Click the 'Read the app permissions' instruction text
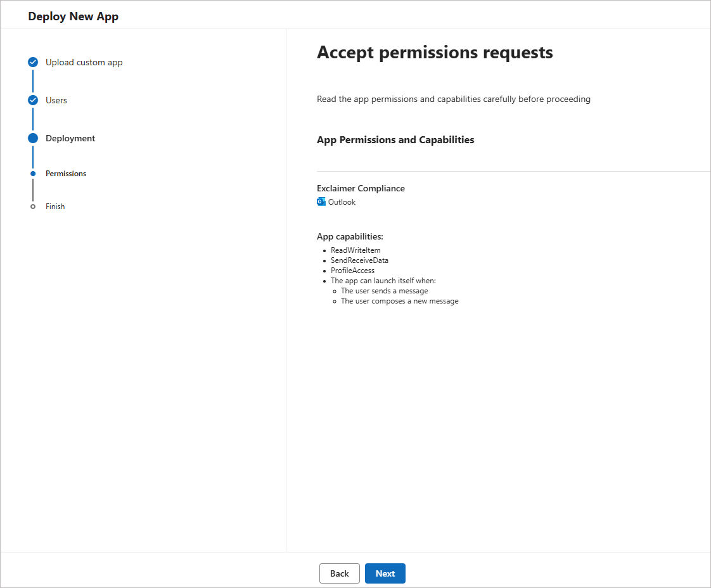 pyautogui.click(x=454, y=99)
